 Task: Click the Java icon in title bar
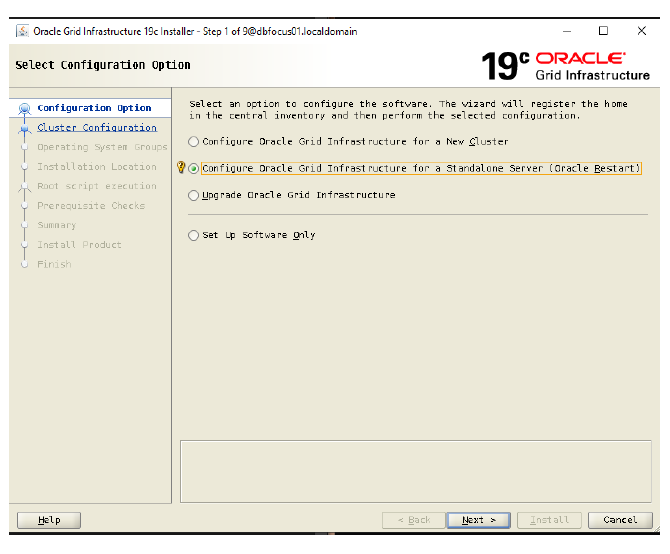(x=22, y=31)
